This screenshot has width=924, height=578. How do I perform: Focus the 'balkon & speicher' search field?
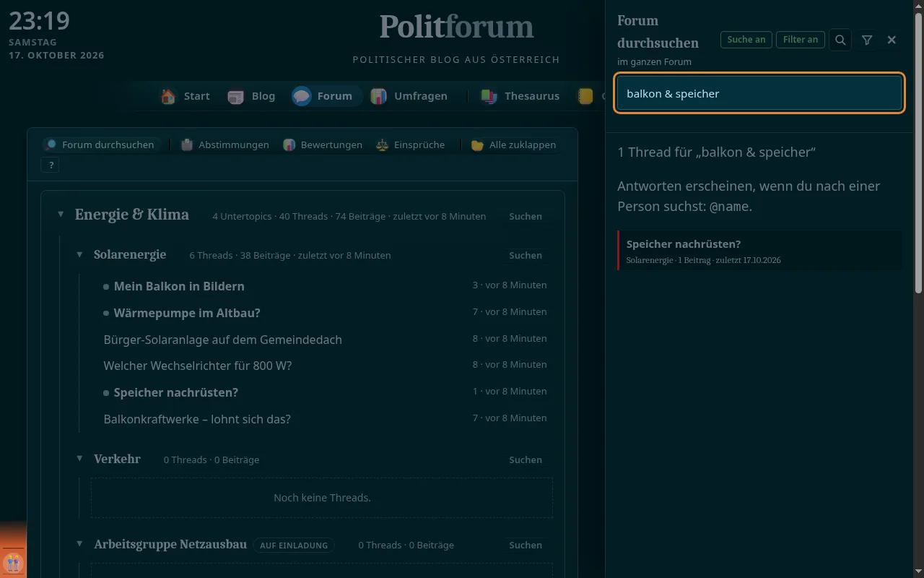[x=759, y=93]
